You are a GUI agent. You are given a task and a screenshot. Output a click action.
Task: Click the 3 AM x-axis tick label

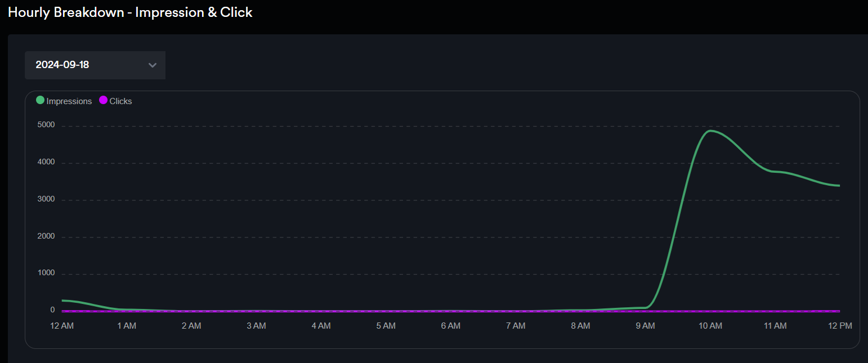(256, 326)
